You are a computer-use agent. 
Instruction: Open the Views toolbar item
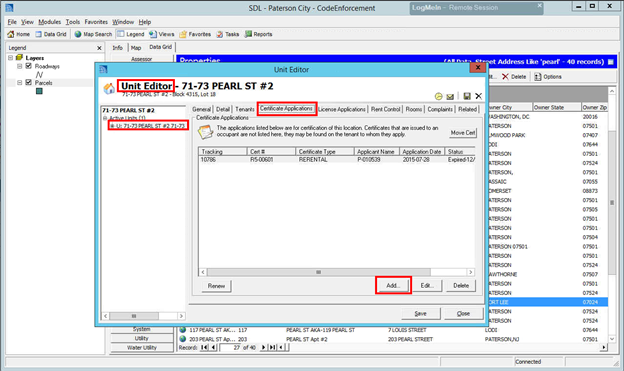(162, 34)
